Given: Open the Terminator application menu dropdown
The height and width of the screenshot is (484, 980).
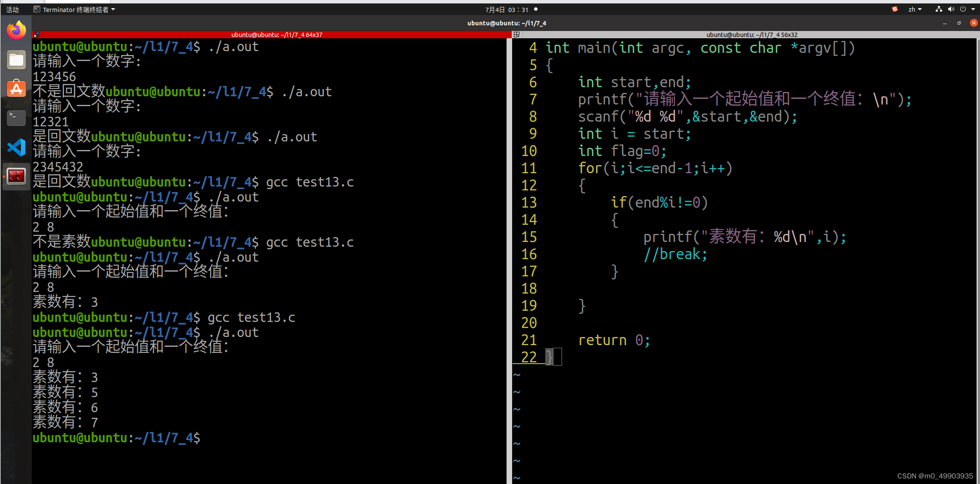Looking at the screenshot, I should (75, 9).
